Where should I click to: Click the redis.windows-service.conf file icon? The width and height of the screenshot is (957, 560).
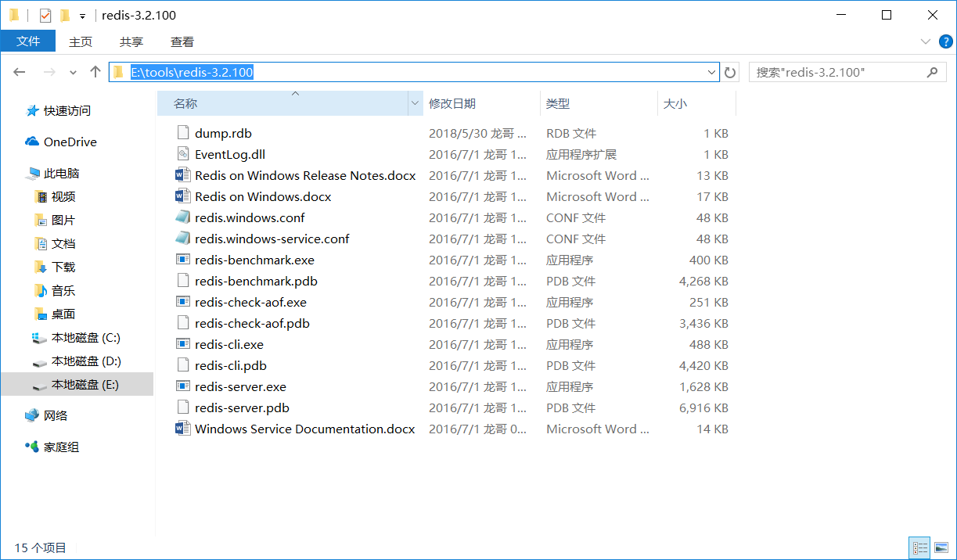(183, 239)
